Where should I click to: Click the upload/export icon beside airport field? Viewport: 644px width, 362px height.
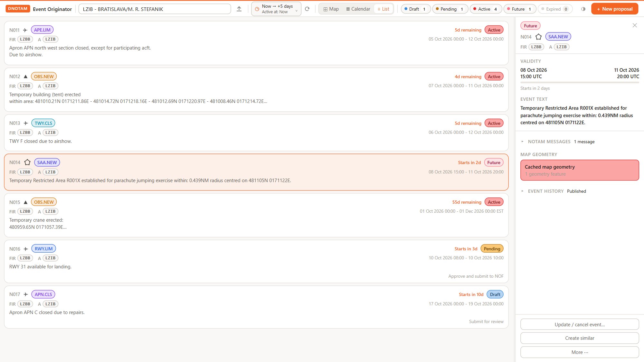click(239, 9)
